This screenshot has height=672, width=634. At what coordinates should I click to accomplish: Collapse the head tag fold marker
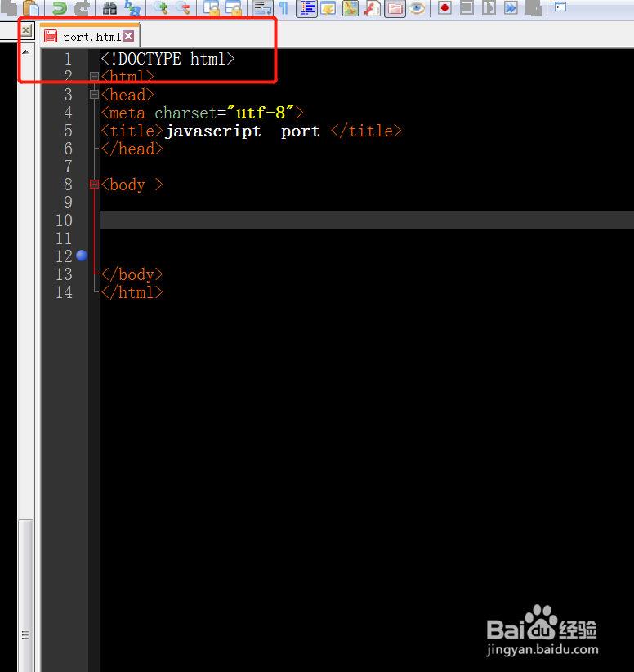click(95, 94)
